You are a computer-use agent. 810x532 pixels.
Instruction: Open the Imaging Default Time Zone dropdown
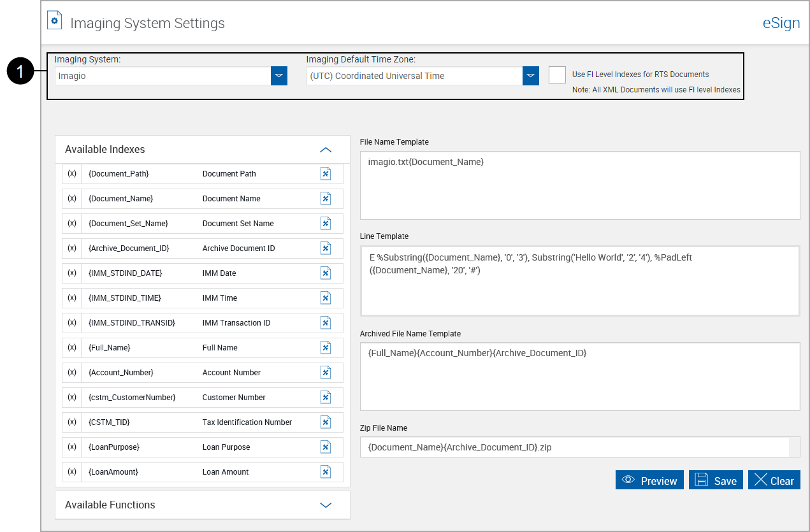click(x=531, y=76)
